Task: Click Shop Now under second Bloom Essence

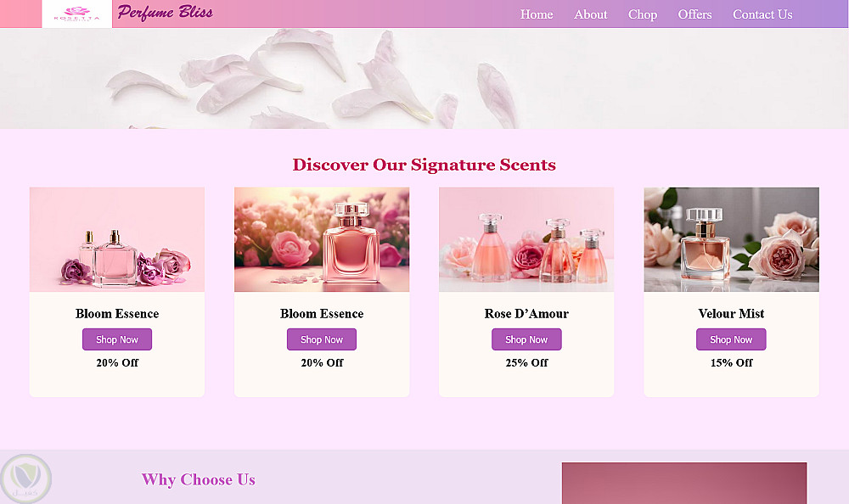Action: 322,339
